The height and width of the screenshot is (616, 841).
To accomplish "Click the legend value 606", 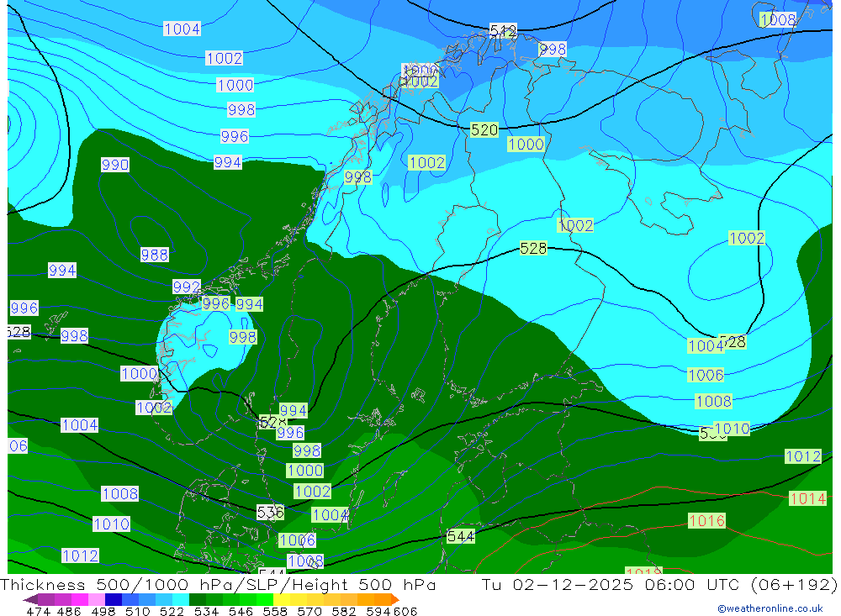I will pos(405,612).
